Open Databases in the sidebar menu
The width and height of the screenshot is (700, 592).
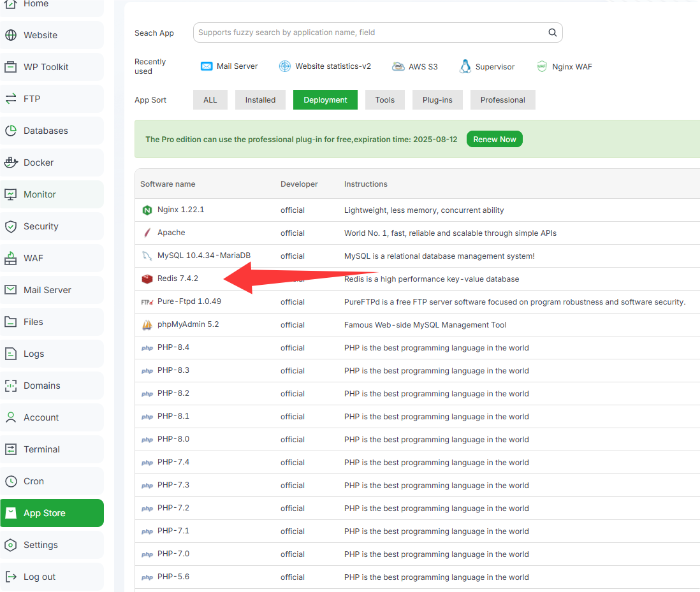pos(45,131)
